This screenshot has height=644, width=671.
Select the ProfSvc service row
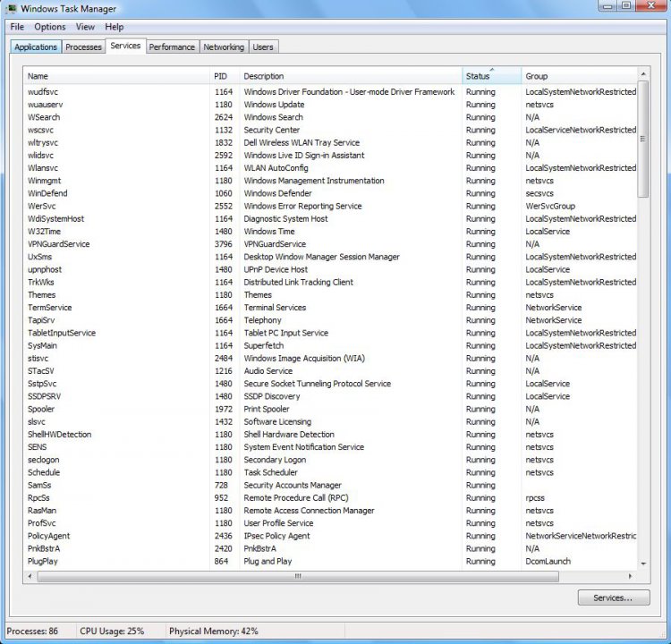point(330,523)
